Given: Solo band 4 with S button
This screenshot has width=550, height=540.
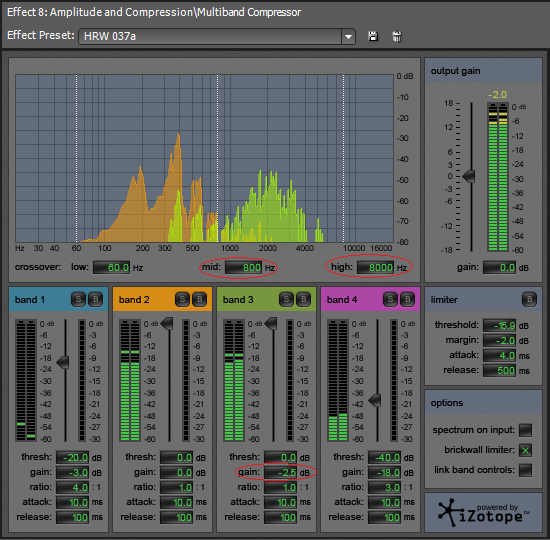Looking at the screenshot, I should click(390, 299).
